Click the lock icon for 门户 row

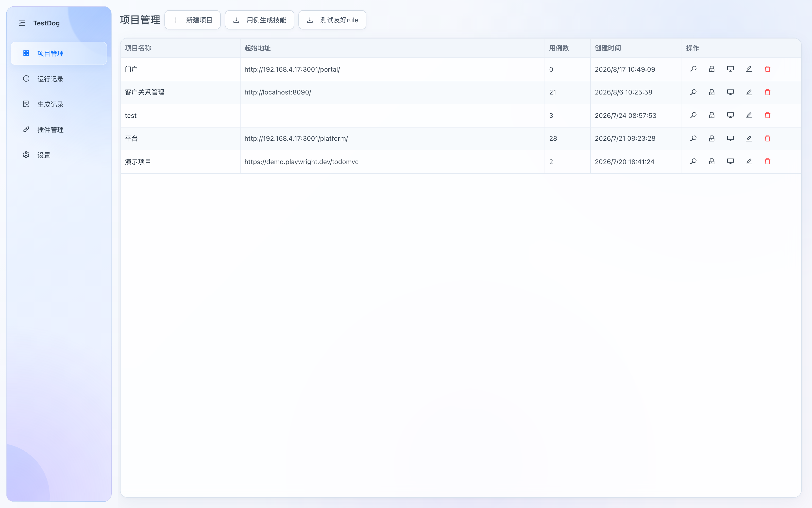(x=712, y=69)
